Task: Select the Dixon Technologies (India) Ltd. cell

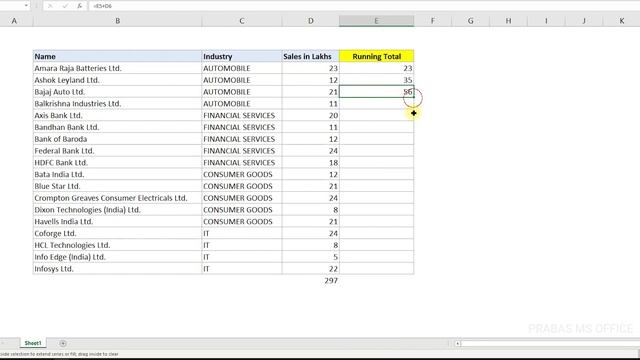Action: (x=117, y=210)
